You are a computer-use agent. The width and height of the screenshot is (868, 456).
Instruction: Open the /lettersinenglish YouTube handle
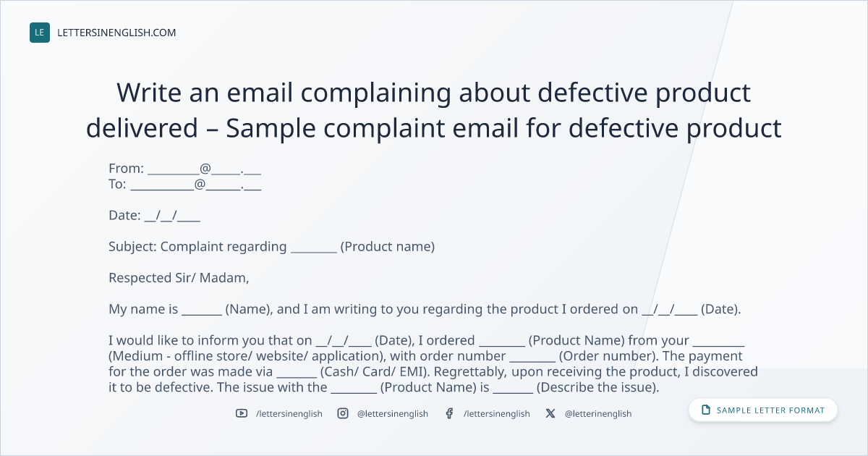289,413
